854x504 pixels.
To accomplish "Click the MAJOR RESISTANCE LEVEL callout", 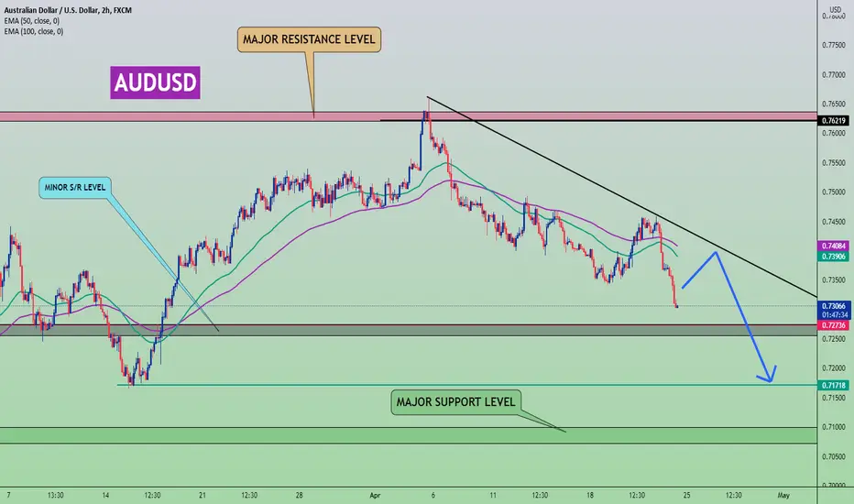I will [309, 39].
